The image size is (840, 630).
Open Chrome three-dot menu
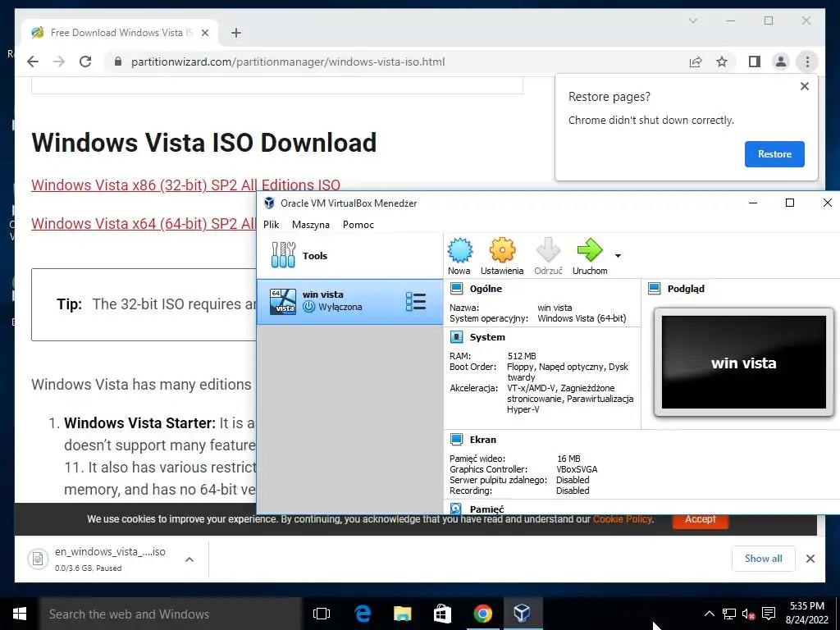[807, 62]
